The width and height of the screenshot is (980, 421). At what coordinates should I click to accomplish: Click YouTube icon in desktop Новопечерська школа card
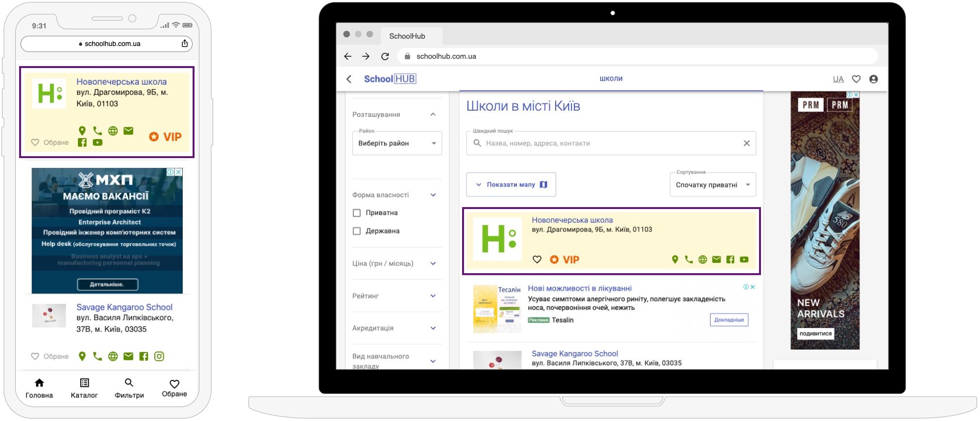pos(744,259)
